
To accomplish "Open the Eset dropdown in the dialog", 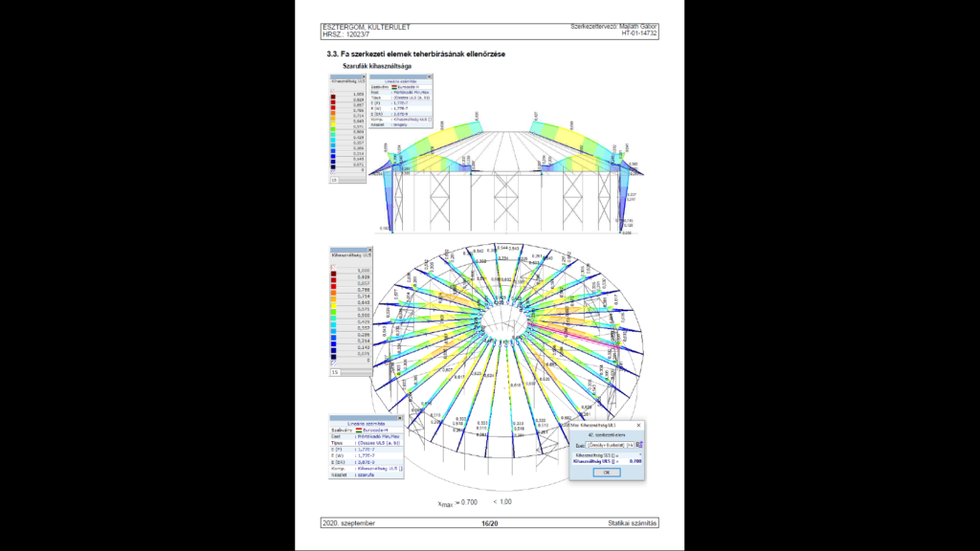I will click(610, 445).
